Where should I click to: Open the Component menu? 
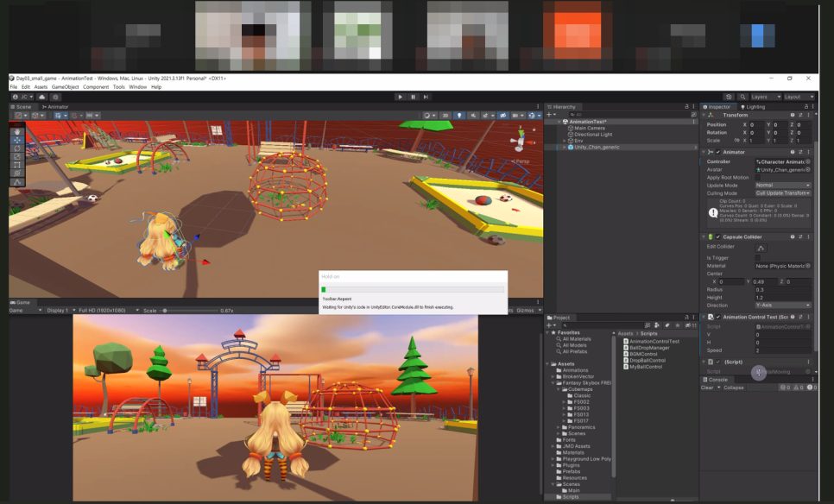pos(96,87)
